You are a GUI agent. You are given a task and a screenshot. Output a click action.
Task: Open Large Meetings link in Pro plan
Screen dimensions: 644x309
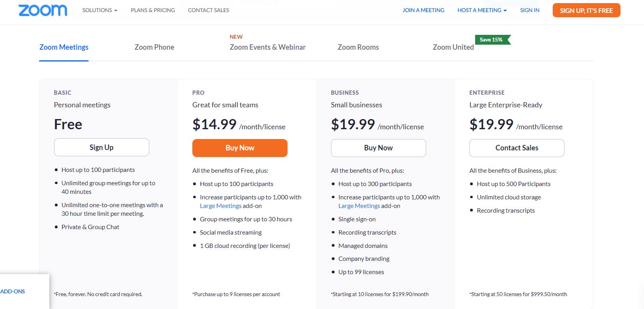click(221, 206)
